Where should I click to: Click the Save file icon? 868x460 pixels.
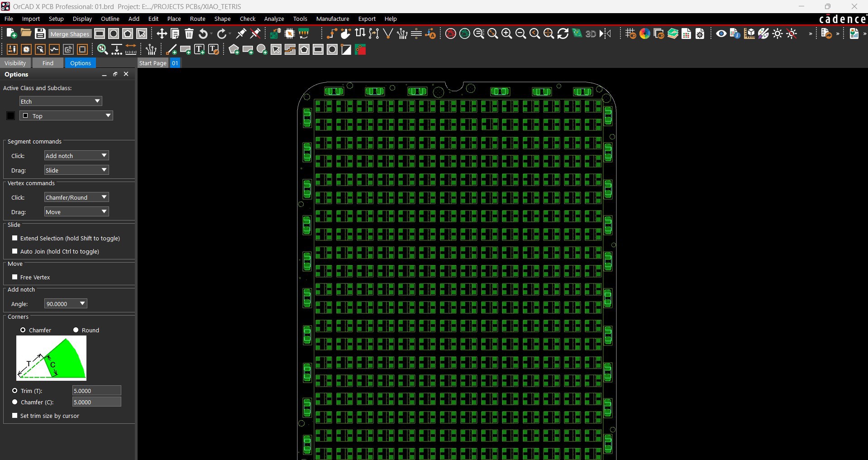tap(40, 34)
